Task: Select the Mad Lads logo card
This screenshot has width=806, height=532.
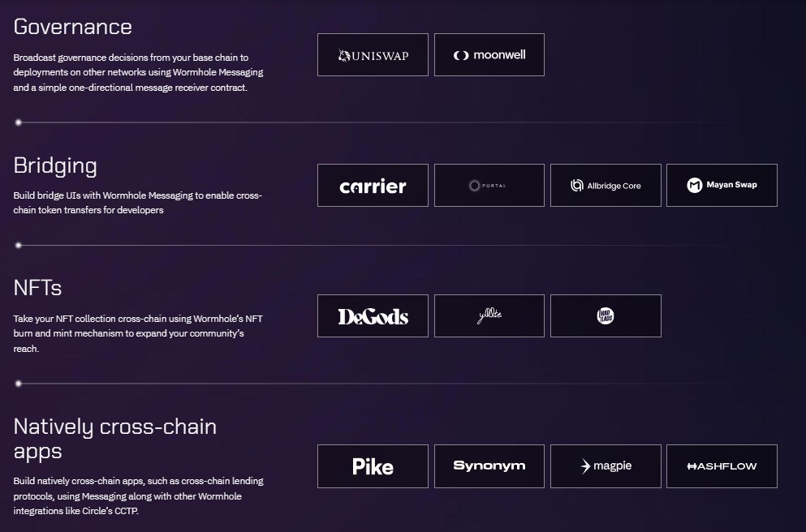Action: (606, 316)
